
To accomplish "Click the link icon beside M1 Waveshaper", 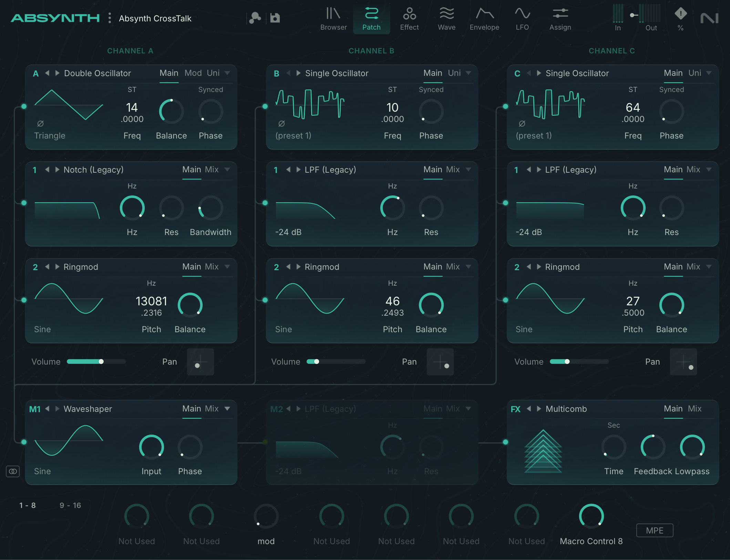I will 13,471.
